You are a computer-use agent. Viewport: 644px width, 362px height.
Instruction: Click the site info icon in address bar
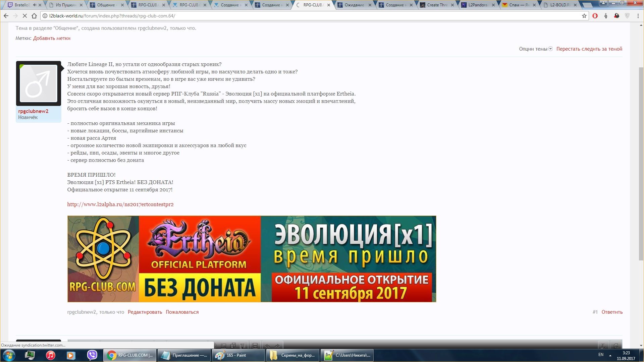(46, 16)
